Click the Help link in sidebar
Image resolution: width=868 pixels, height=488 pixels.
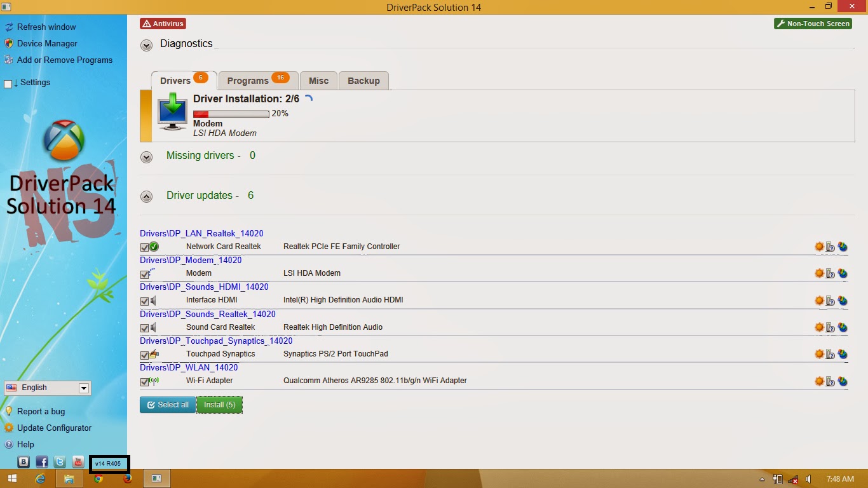click(25, 444)
